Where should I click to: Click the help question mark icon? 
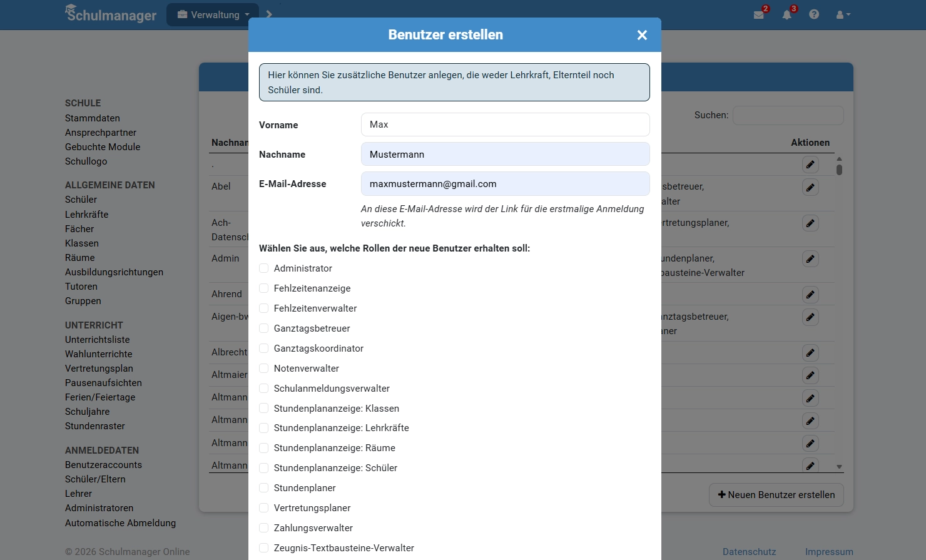pos(814,14)
